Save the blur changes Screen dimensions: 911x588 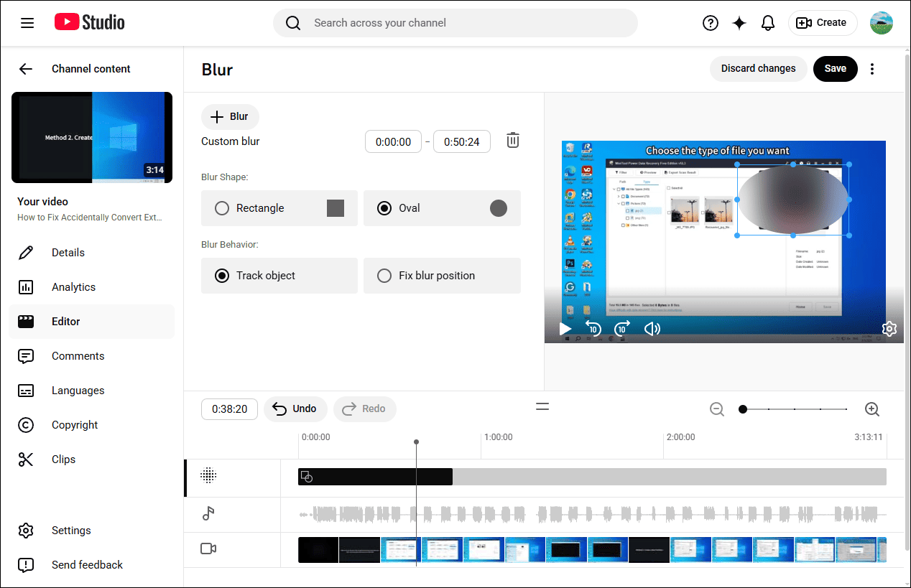pyautogui.click(x=835, y=68)
